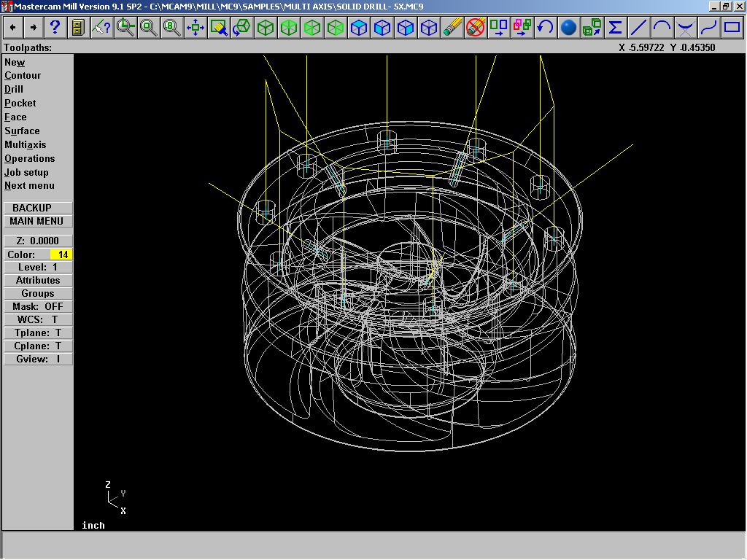This screenshot has width=747, height=560.
Task: Click the multicolored overlapping squares arrow icon
Action: [522, 27]
